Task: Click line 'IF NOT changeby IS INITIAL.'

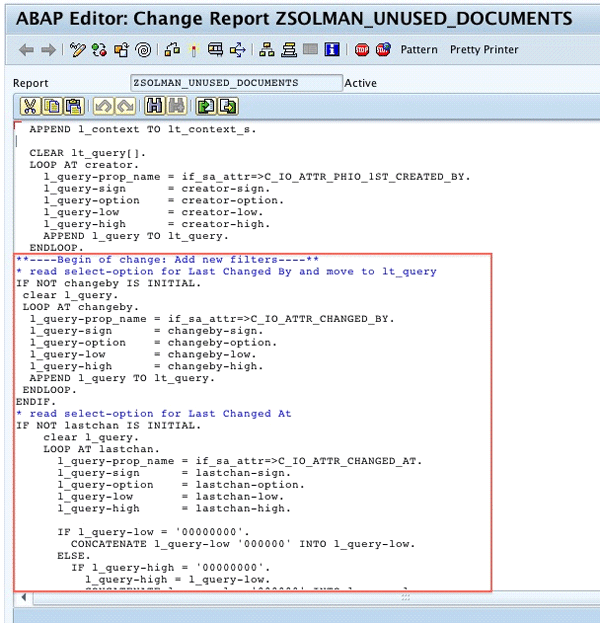Action: point(108,283)
